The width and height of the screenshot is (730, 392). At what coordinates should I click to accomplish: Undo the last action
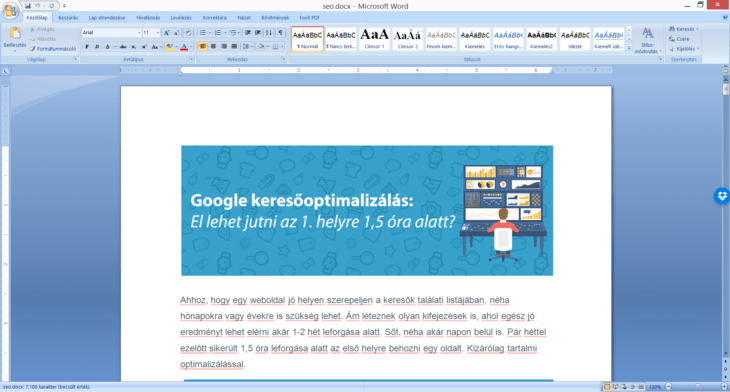pos(38,6)
